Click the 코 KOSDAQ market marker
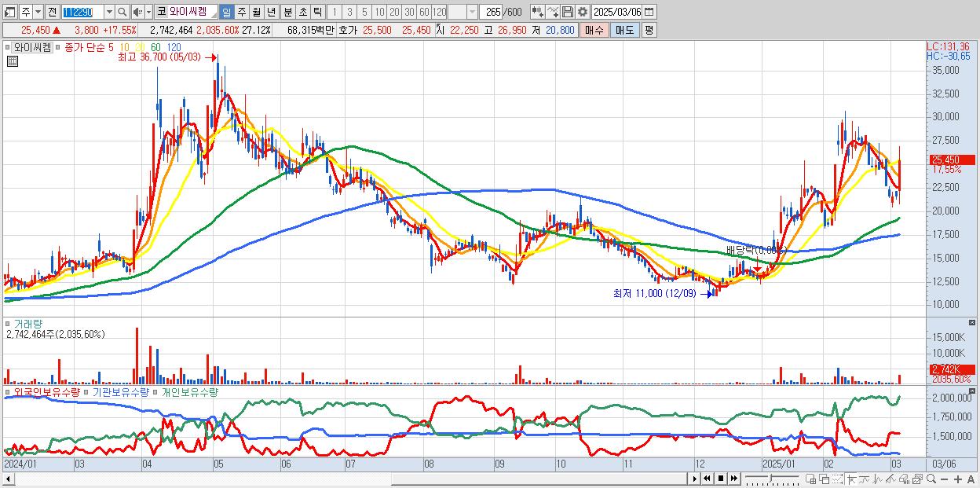This screenshot has width=980, height=488. (x=162, y=12)
